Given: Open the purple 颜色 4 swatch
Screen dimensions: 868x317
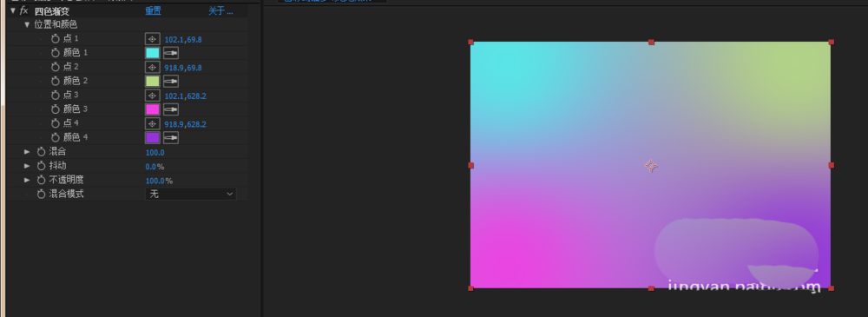Looking at the screenshot, I should (152, 137).
